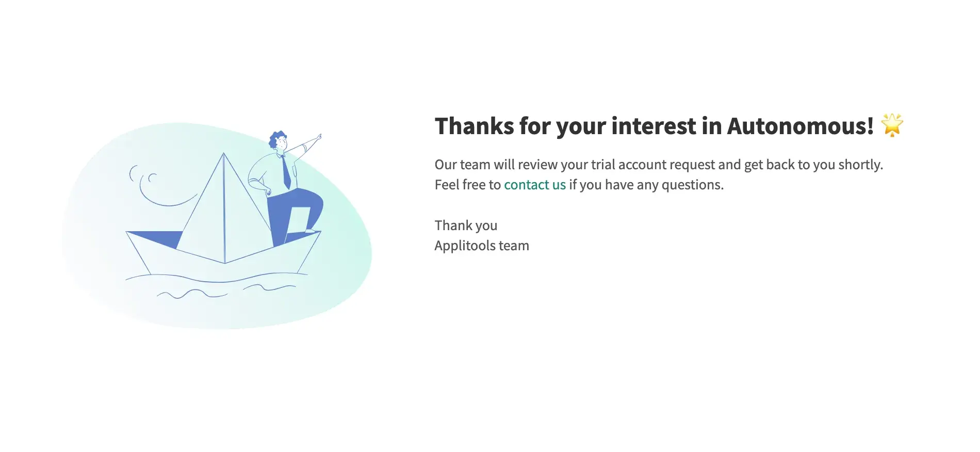Click the person's dark blue necktie
The height and width of the screenshot is (452, 980).
[x=286, y=173]
